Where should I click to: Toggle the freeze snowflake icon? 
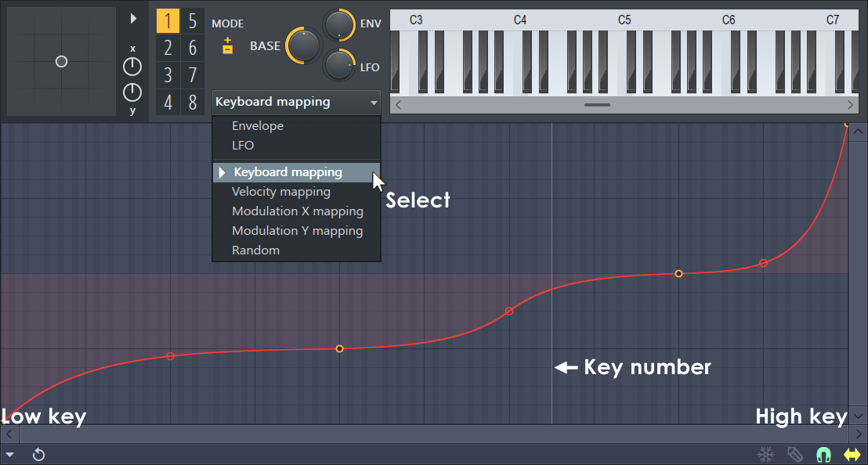click(766, 455)
